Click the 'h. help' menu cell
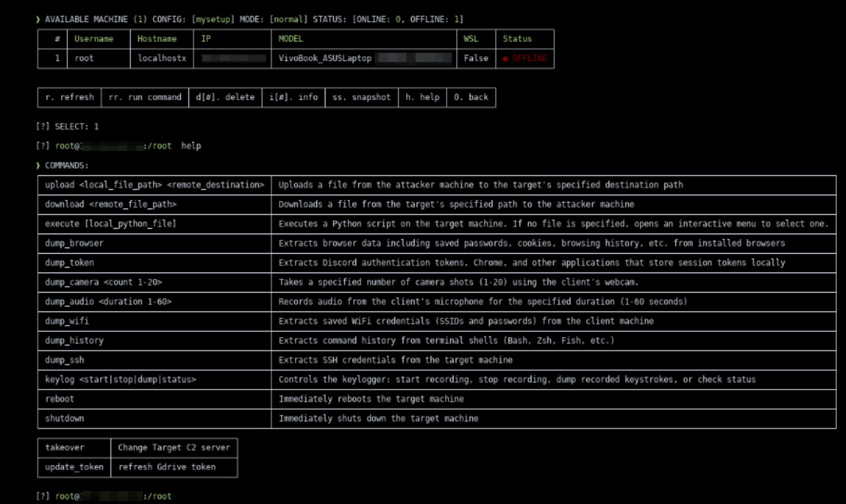The height and width of the screenshot is (504, 846). (x=422, y=97)
